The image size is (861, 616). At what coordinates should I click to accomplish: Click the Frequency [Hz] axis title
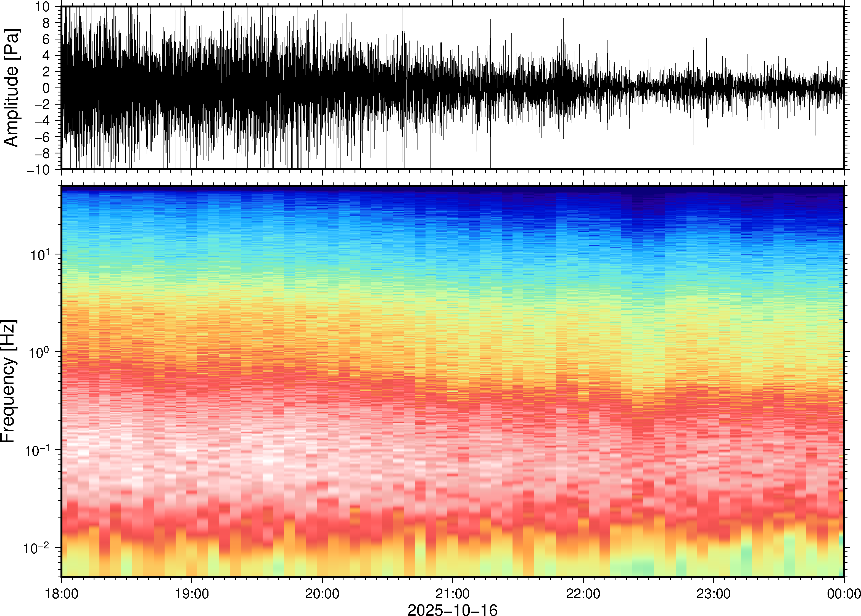tap(8, 381)
